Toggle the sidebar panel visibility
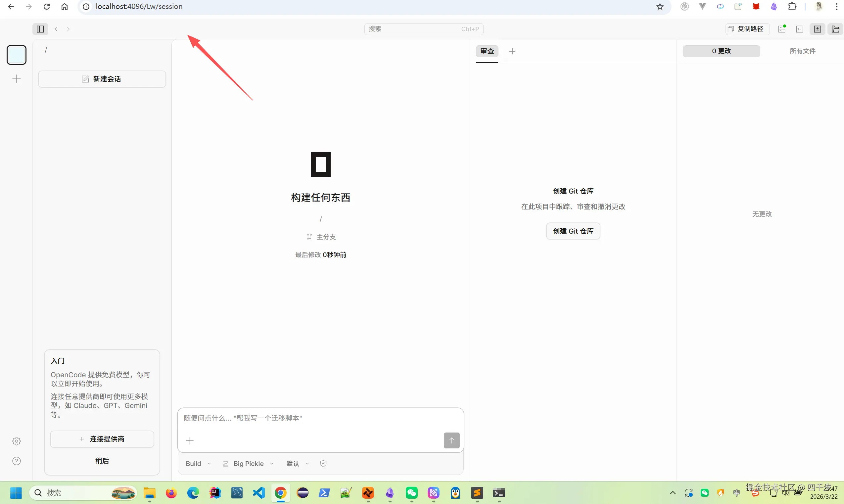The width and height of the screenshot is (844, 504). click(x=40, y=29)
